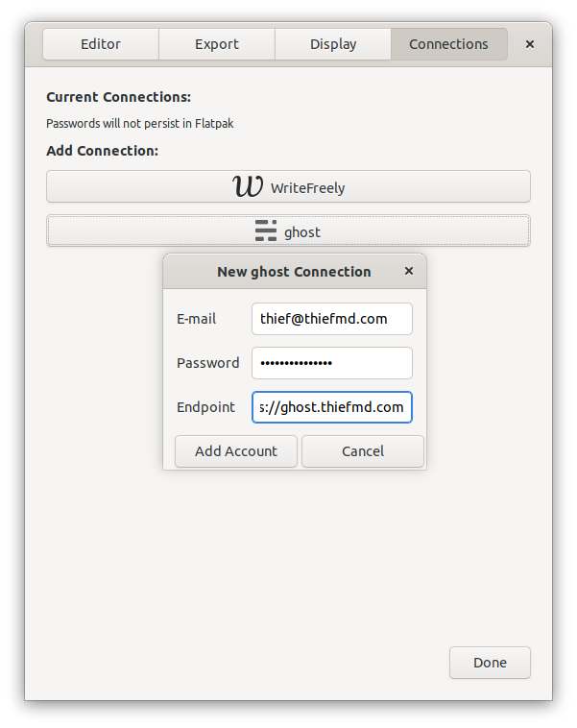Click the 'New ghost Connection' title
The height and width of the screenshot is (728, 577).
295,272
